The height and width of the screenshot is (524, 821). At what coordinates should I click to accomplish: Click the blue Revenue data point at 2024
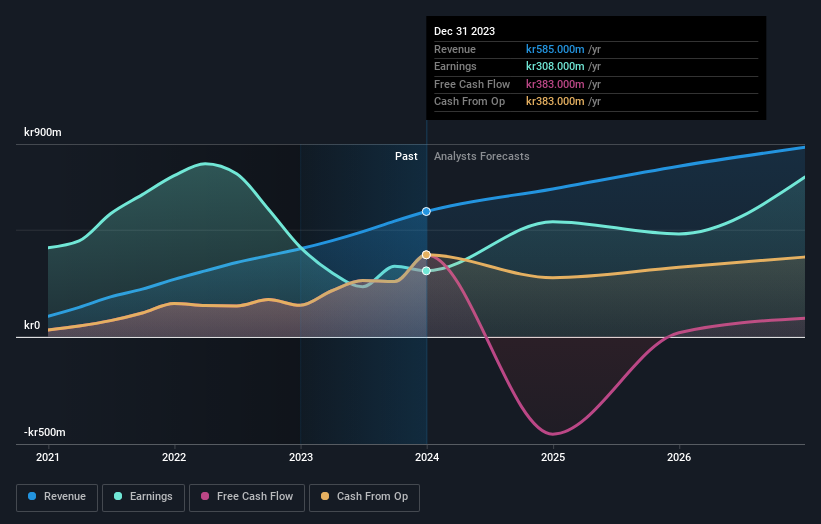pos(426,211)
